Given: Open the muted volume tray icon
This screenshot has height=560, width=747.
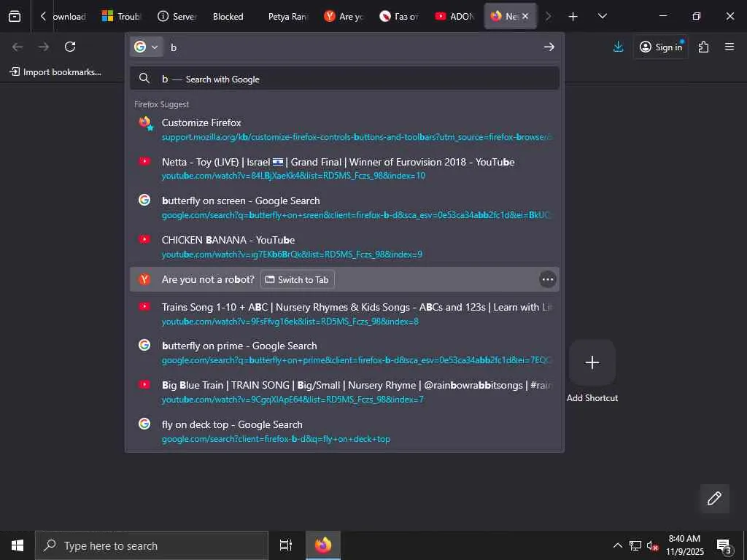Looking at the screenshot, I should [x=652, y=545].
